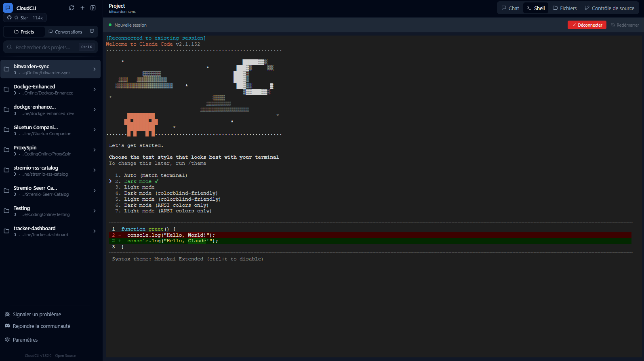Refresh the projects list
Viewport: 644px width, 361px height.
click(72, 8)
